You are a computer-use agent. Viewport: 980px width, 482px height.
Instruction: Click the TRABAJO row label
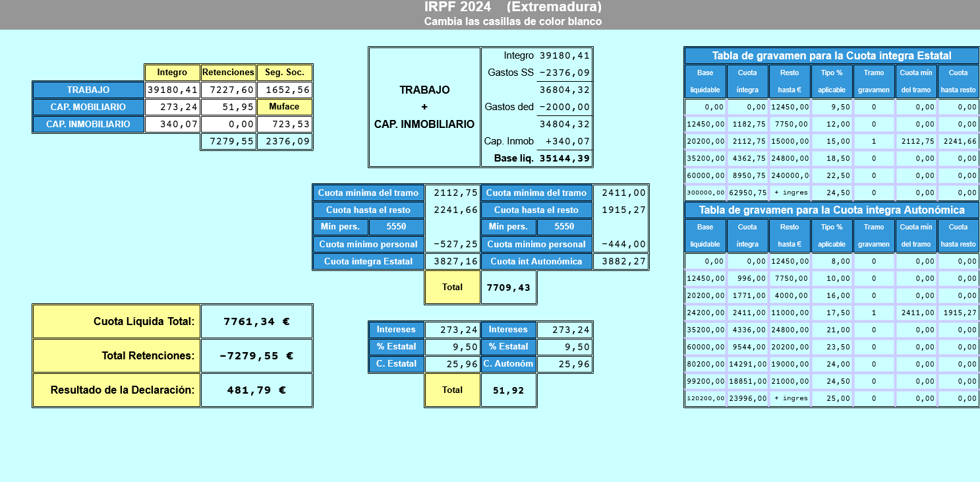(x=88, y=90)
